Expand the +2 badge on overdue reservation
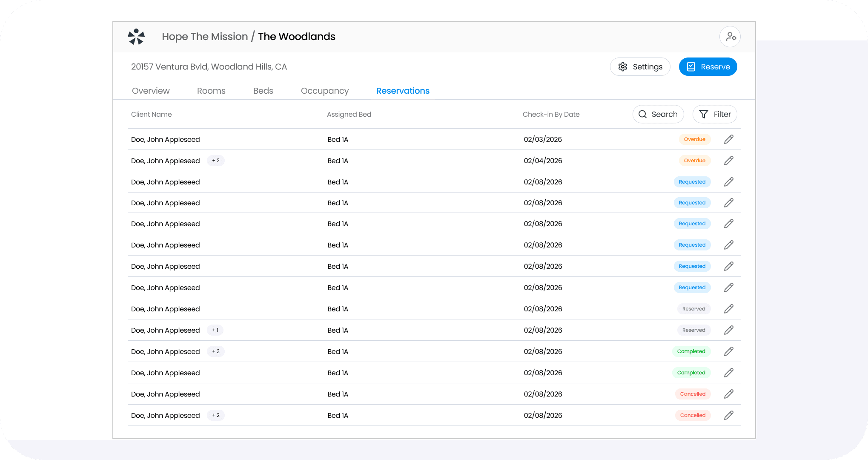This screenshot has width=868, height=460. pyautogui.click(x=216, y=161)
